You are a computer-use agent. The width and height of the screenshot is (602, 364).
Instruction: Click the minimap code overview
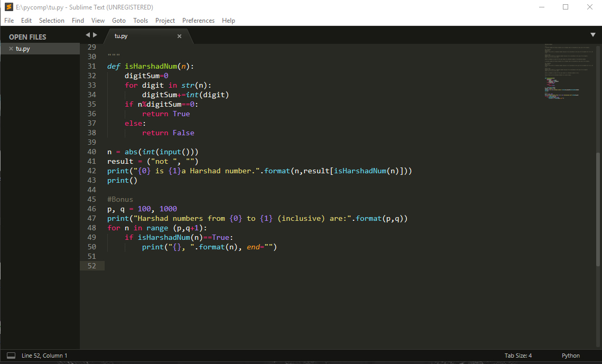568,72
